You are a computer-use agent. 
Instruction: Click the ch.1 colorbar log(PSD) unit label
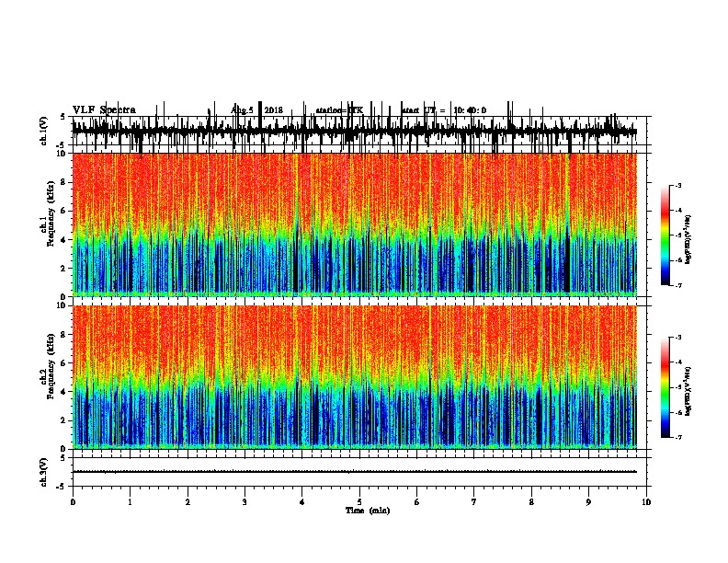point(688,239)
